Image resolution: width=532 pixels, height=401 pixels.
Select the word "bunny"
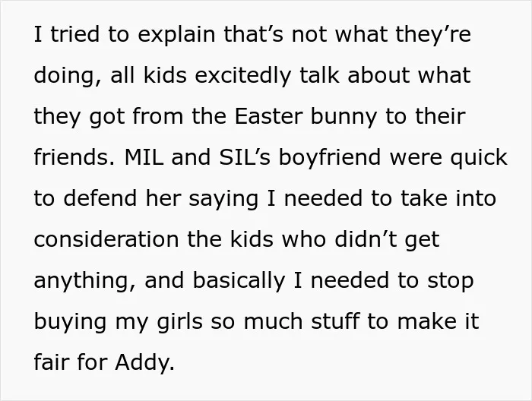click(x=344, y=118)
